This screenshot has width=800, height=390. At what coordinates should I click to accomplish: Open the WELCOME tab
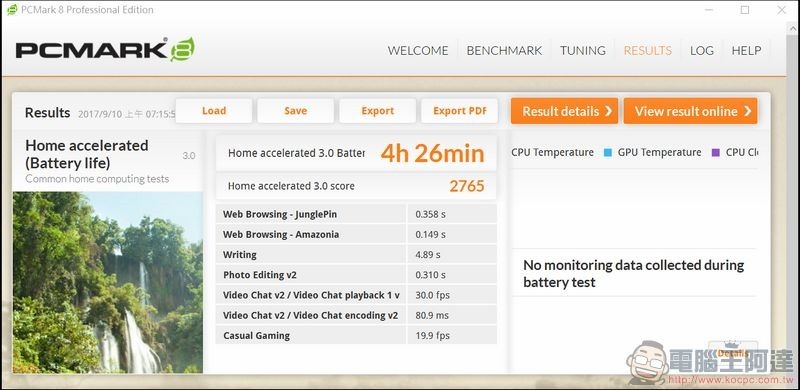(418, 51)
